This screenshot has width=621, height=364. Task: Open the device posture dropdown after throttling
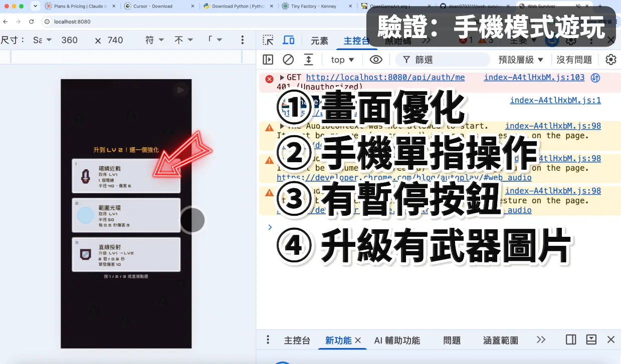tap(216, 40)
